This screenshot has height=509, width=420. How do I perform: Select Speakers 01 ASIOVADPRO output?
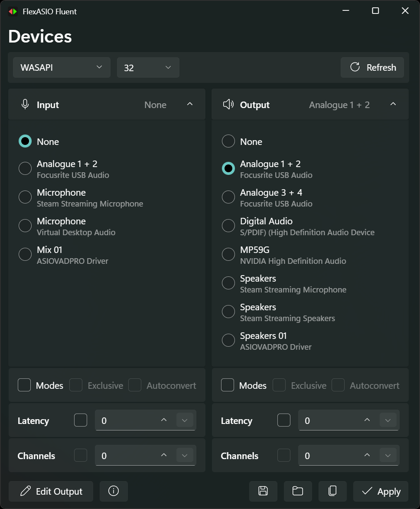[228, 340]
